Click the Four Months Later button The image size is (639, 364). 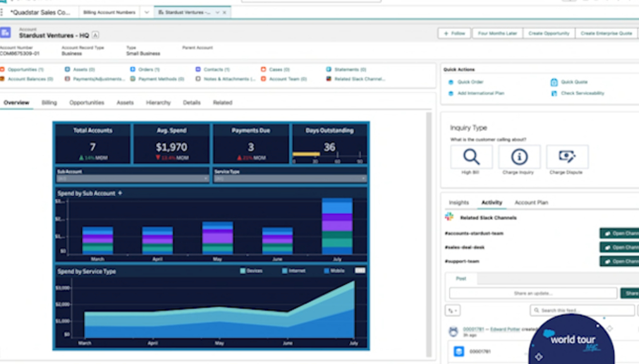(x=497, y=33)
